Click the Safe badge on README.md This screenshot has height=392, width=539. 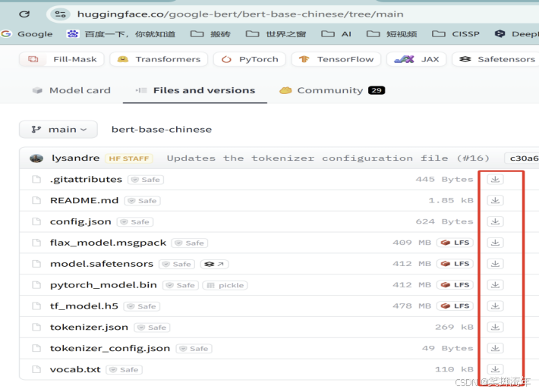[142, 201]
